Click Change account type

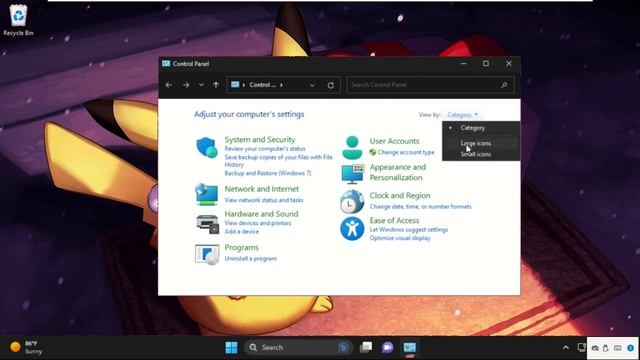pyautogui.click(x=406, y=152)
